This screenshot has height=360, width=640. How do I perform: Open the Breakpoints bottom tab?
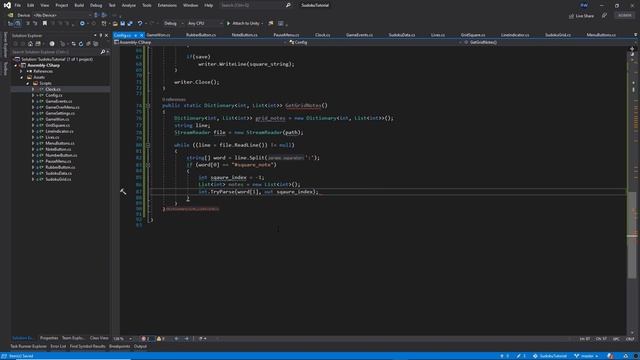pos(119,347)
